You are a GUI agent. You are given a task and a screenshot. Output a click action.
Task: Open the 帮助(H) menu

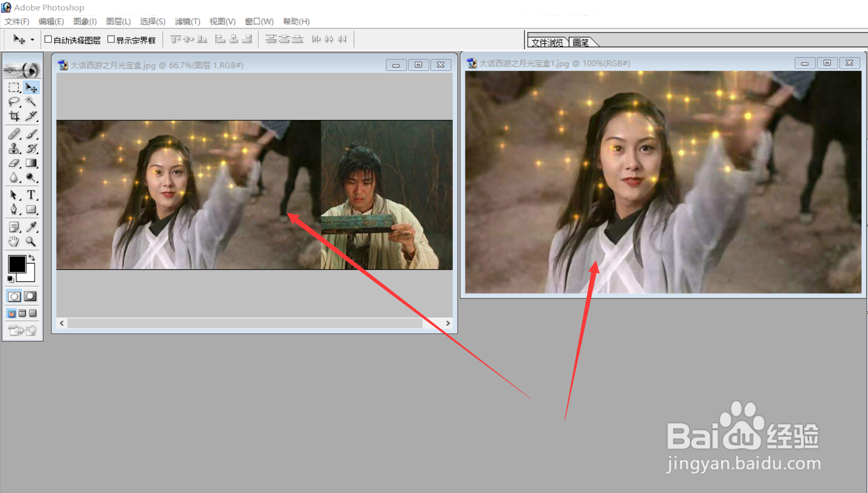tap(296, 21)
